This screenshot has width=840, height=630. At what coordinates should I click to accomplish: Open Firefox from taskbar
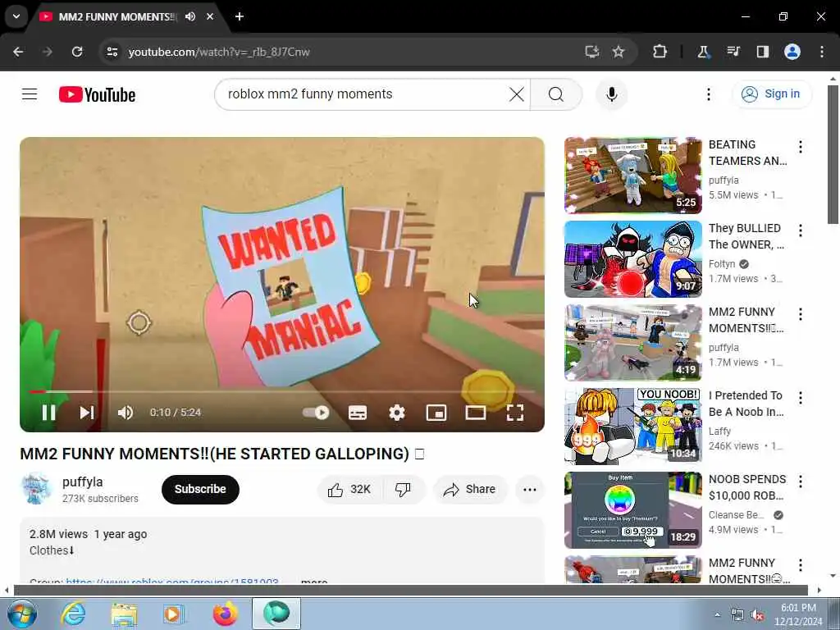(226, 614)
